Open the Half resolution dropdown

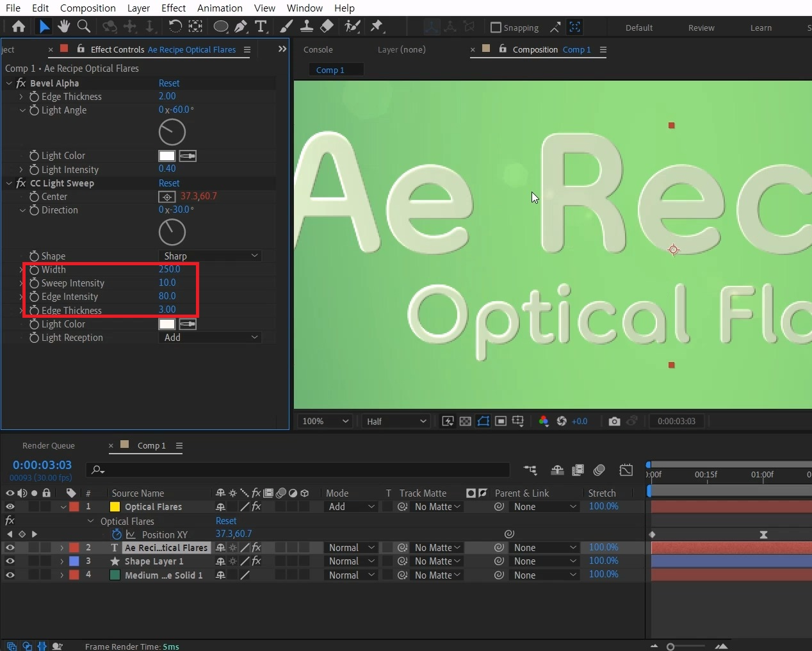[x=396, y=421]
